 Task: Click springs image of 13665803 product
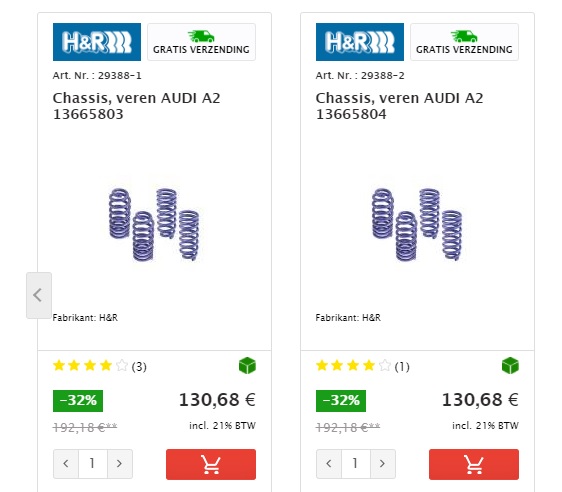[x=154, y=224]
